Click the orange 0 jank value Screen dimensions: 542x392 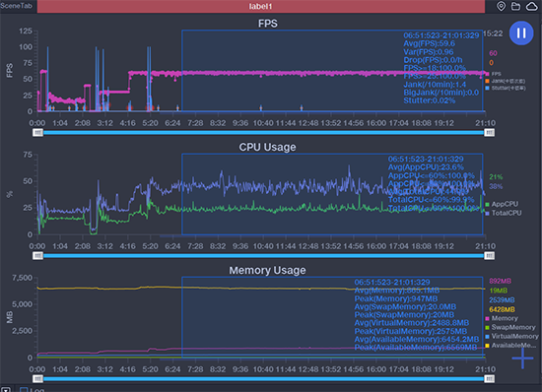[x=491, y=62]
